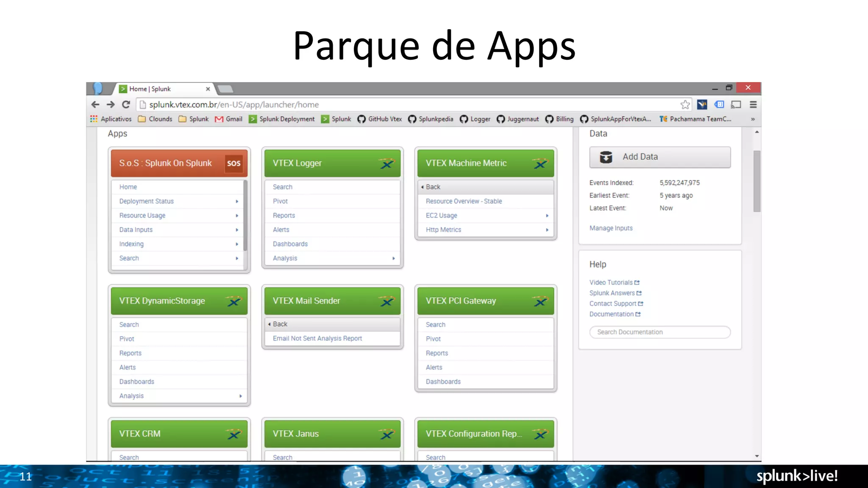Image resolution: width=868 pixels, height=488 pixels.
Task: Click the VTEX Machine Metric logo icon
Action: (540, 164)
